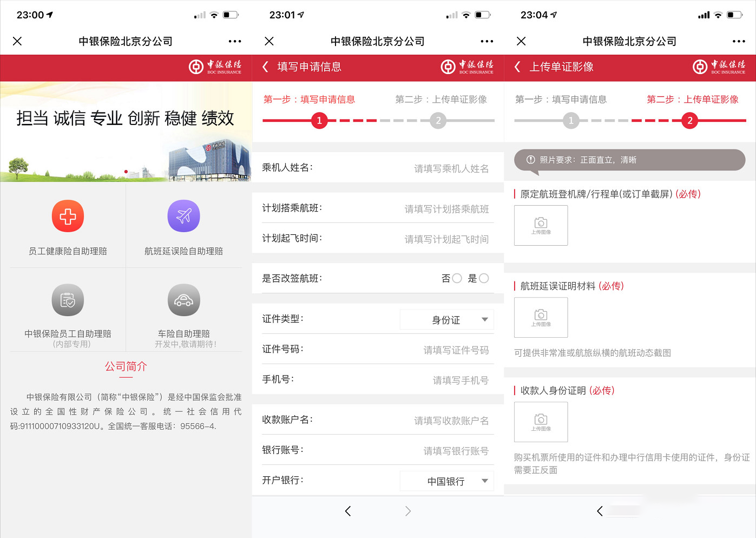Tap BOC Insurance logo on 上传单证影像 header
756x538 pixels.
click(x=719, y=67)
